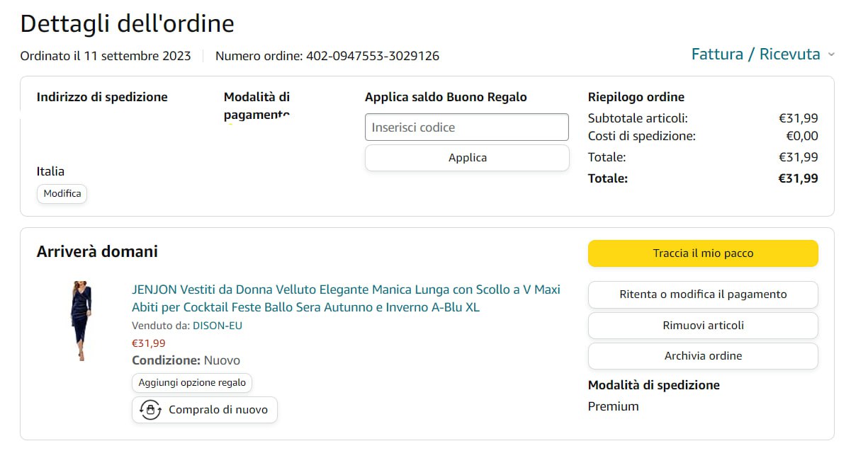Click Modifica under the shipping address
The image size is (868, 458).
62,193
